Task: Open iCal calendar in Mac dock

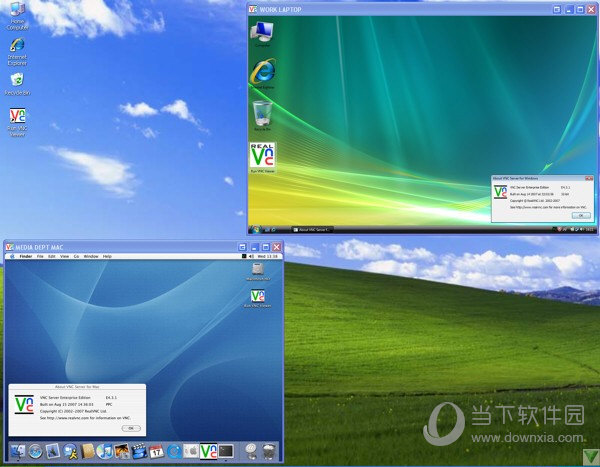Action: pos(156,452)
